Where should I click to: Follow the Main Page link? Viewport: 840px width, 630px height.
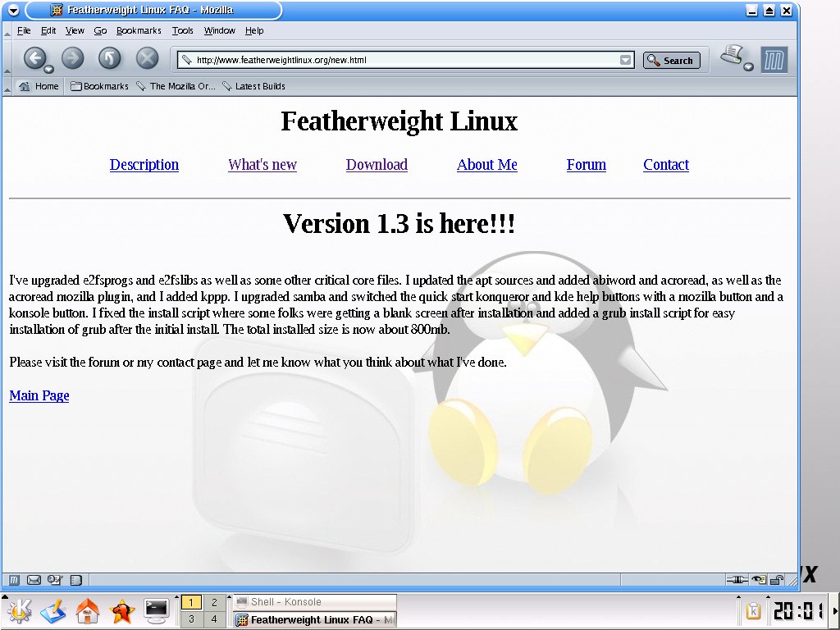tap(39, 395)
